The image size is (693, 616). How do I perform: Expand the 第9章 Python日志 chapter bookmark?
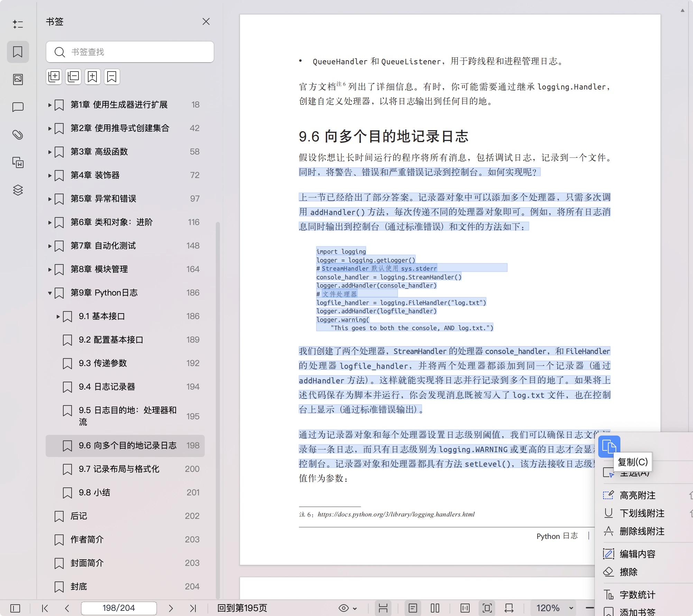[49, 292]
